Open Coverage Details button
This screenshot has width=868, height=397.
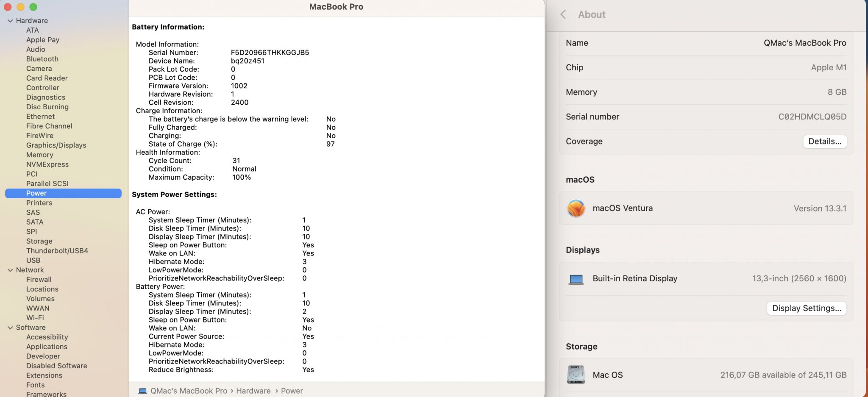click(824, 142)
